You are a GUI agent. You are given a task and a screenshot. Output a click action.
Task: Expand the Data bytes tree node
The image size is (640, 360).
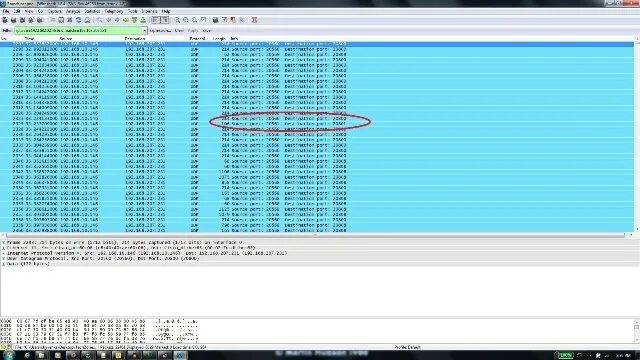4,264
